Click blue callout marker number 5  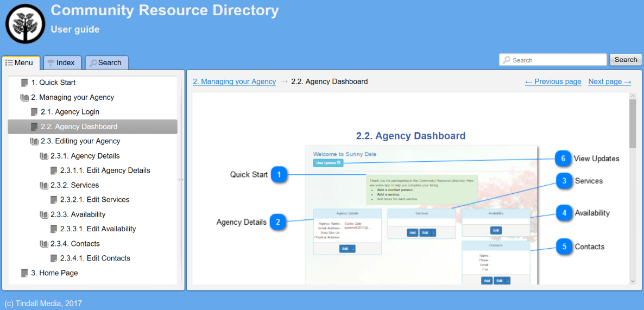click(x=564, y=246)
